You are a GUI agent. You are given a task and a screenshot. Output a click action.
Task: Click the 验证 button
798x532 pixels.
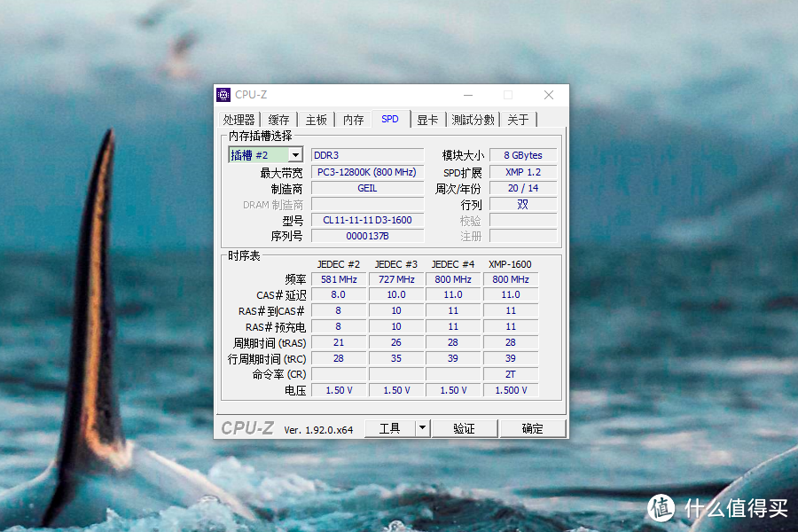point(464,428)
